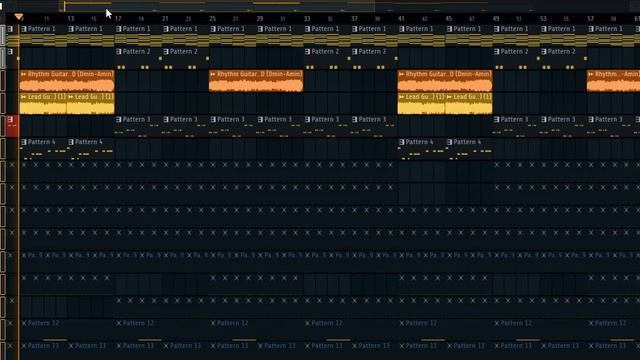The image size is (640, 360).
Task: Open the clip menu icon of Pattern 3 at bar 49
Action: point(496,120)
